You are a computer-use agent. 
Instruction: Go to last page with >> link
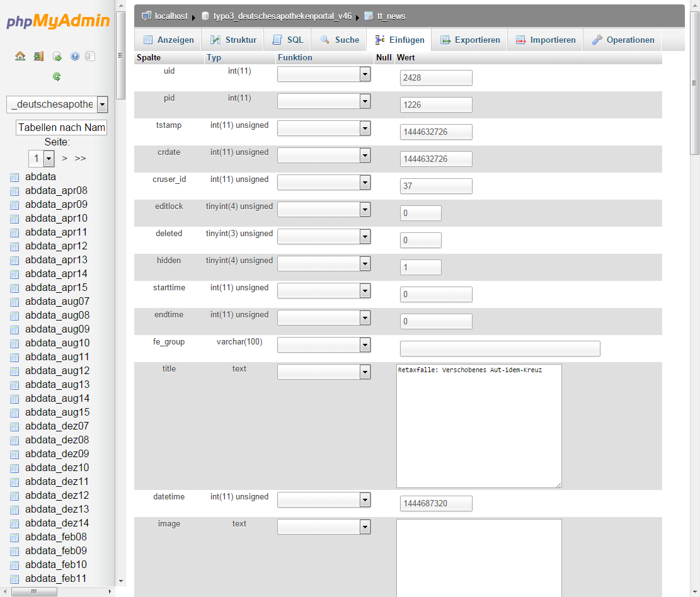(x=80, y=158)
